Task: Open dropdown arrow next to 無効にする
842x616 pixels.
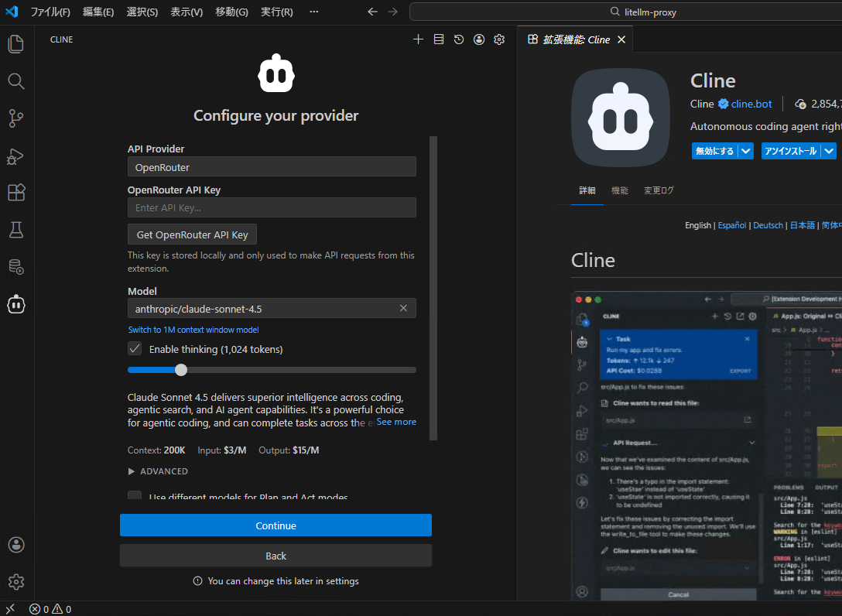Action: (746, 151)
